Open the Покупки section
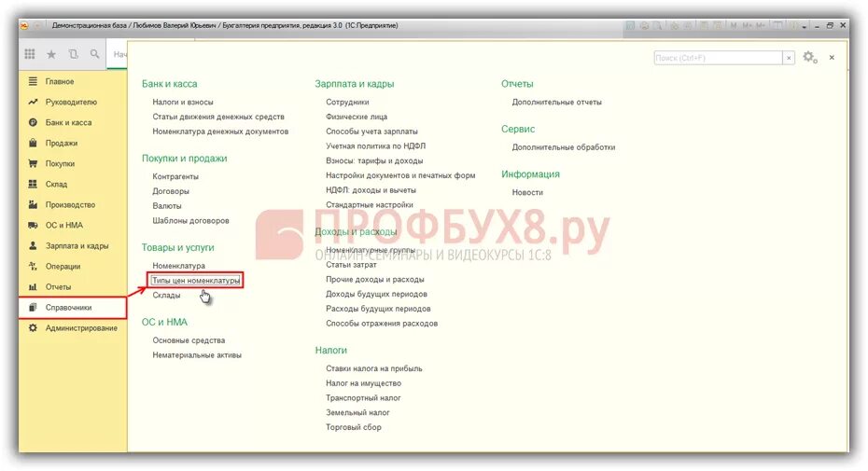 tap(73, 163)
